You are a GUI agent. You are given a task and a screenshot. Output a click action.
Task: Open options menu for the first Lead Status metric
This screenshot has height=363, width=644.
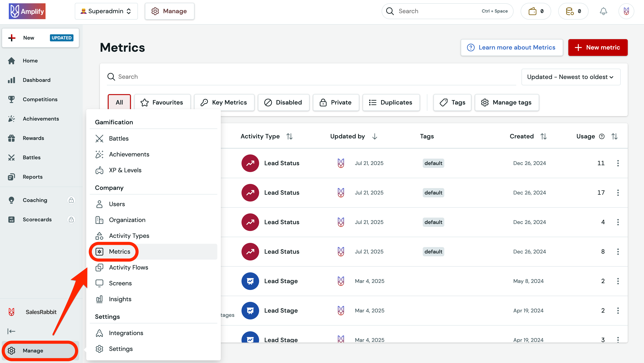pos(618,163)
